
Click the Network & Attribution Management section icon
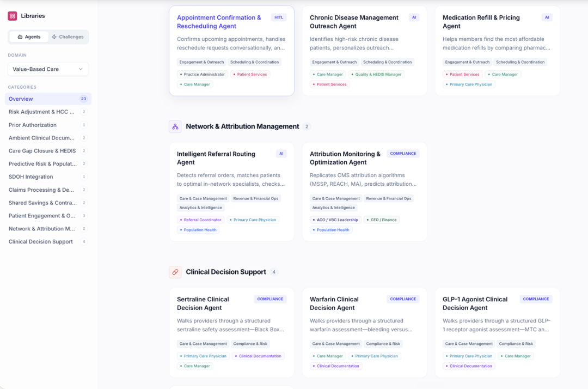tap(175, 127)
